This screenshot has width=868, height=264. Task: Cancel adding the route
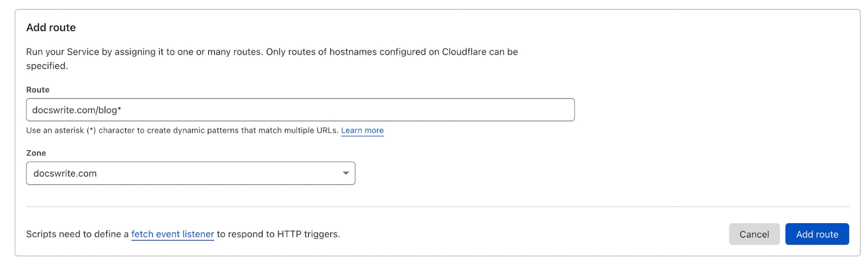754,234
